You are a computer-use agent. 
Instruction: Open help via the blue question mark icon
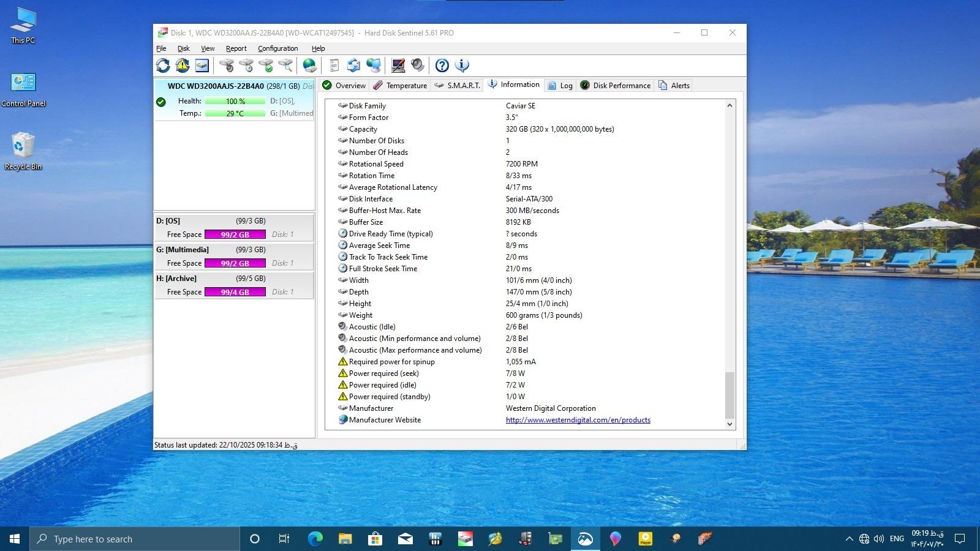tap(442, 66)
